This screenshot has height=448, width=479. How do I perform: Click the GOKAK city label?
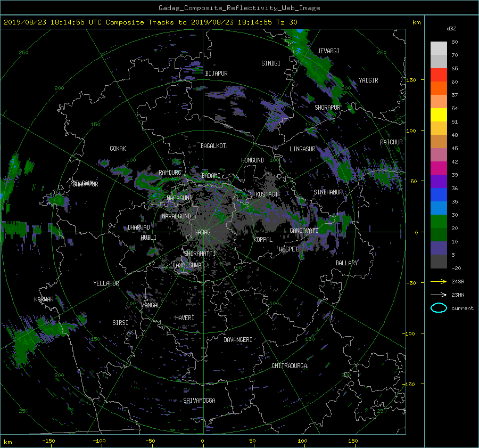[118, 148]
